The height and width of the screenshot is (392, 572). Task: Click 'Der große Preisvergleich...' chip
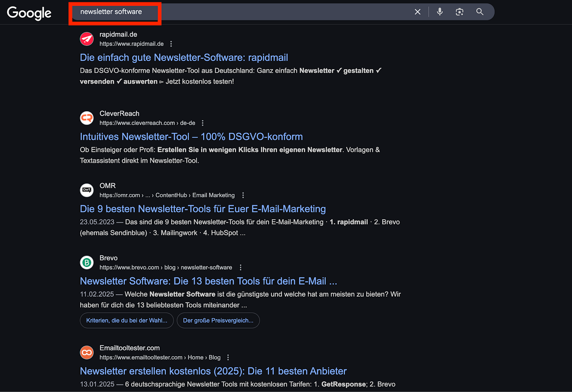coord(218,321)
